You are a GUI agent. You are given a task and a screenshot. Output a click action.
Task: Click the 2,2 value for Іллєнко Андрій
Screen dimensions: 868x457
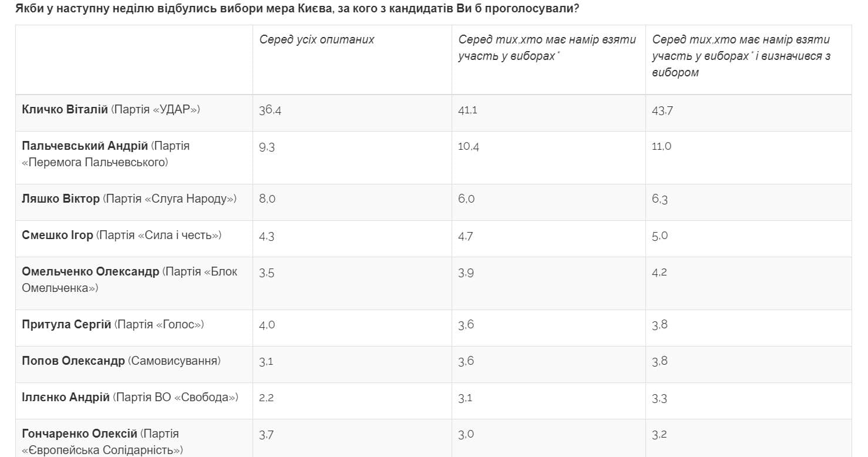pyautogui.click(x=267, y=398)
